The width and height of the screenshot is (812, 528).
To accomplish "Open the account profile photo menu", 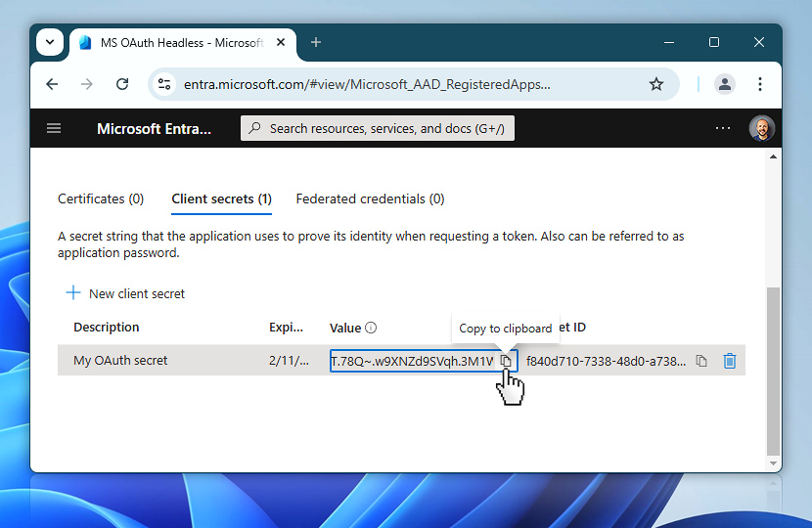I will point(761,128).
